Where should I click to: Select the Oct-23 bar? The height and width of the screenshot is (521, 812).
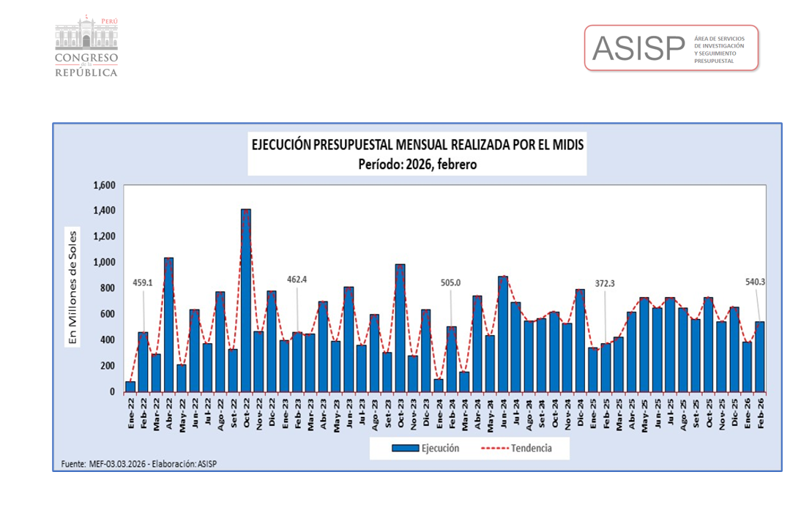tap(400, 328)
